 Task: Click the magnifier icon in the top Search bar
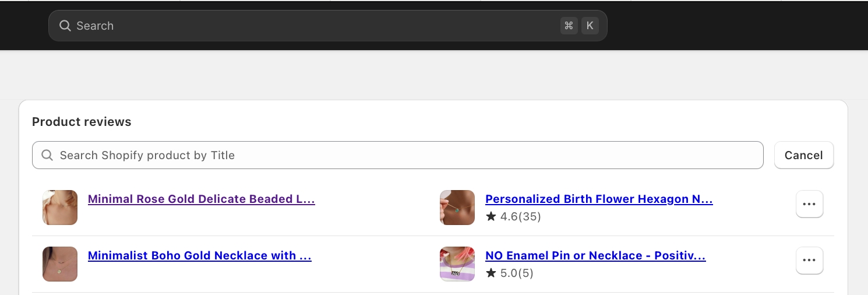[65, 26]
